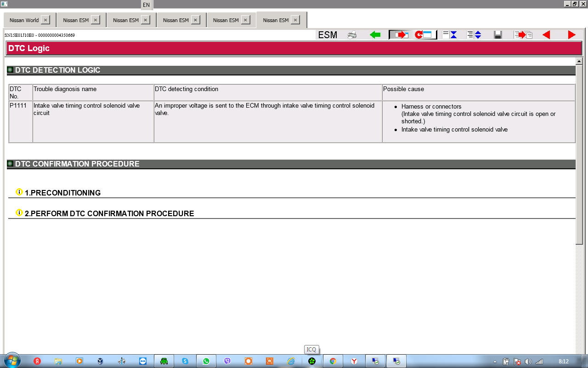Image resolution: width=588 pixels, height=368 pixels.
Task: Click the EN language indicator
Action: click(x=146, y=5)
